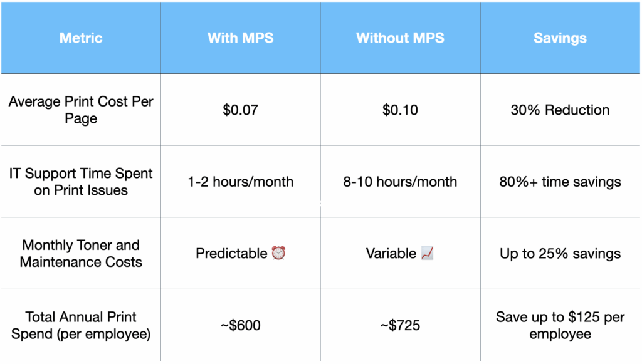
Task: Select the Metric column header
Action: (81, 38)
